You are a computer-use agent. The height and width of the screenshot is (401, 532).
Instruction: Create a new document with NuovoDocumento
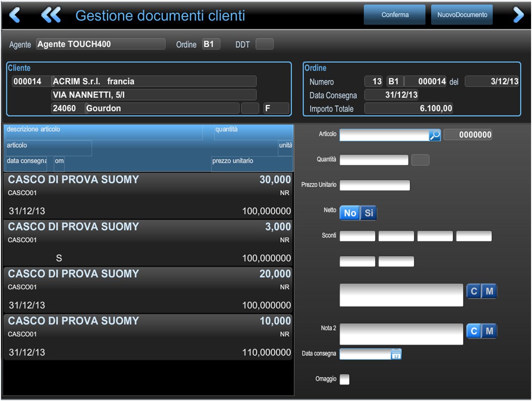[x=462, y=14]
